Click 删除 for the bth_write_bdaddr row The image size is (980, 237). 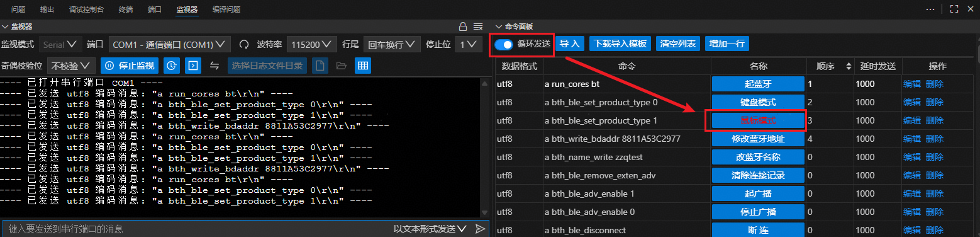935,139
